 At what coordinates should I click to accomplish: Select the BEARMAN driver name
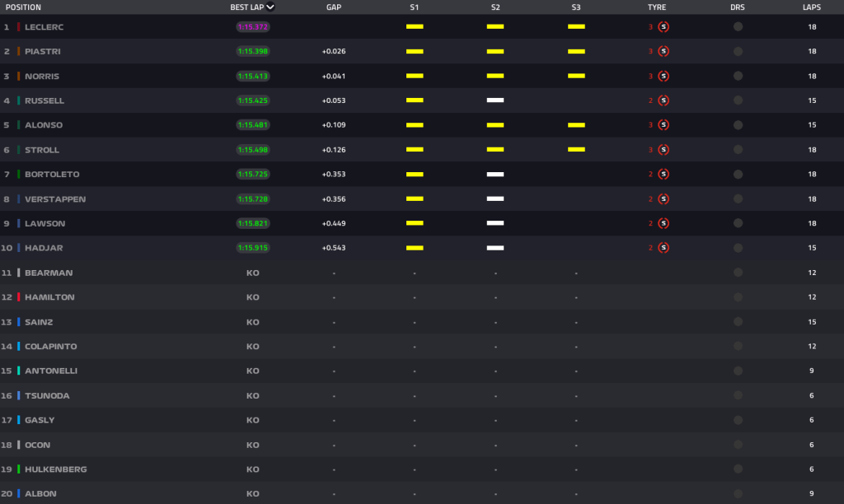click(49, 273)
